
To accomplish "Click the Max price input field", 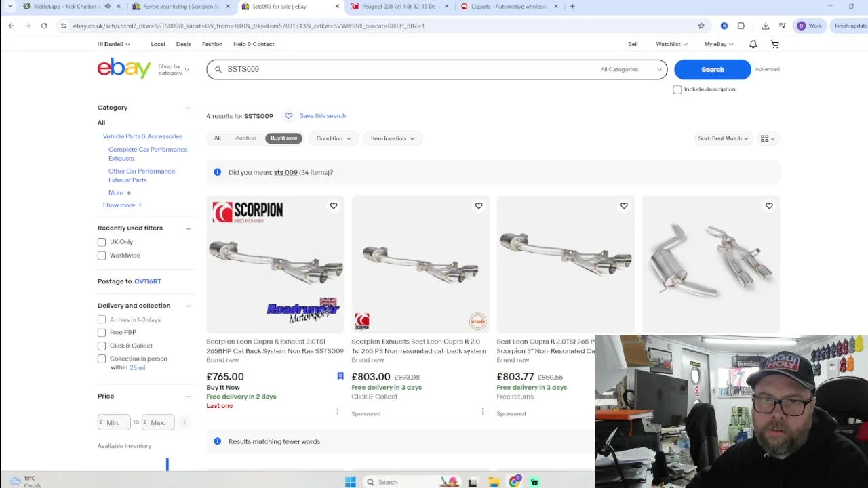I will point(158,422).
